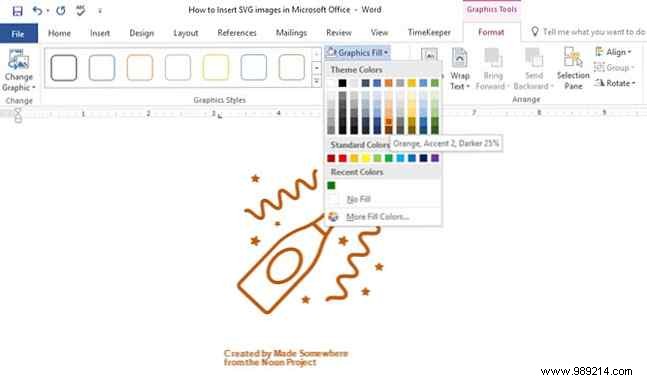Viewport: 647px width, 380px height.
Task: Pick Orange, Accent 2, Darker 25% swatch
Action: (x=389, y=122)
